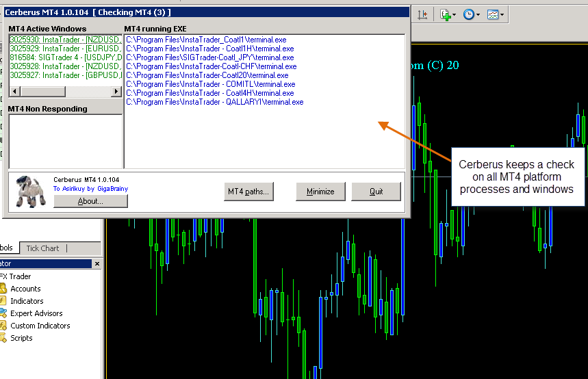Select active window 3025930 InstaTrader NZDUSD
Screen dimensions: 588x379
66,40
